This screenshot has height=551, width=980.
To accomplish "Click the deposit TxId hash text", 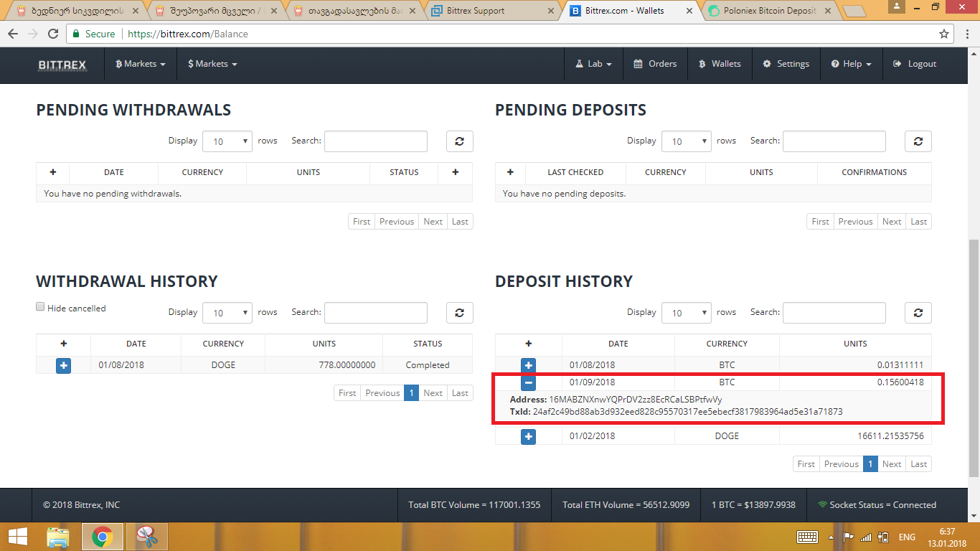I will (x=688, y=412).
